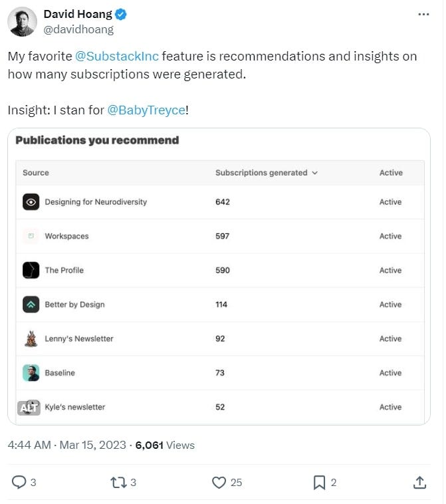Open the share upload icon
Image resolution: width=446 pixels, height=504 pixels.
coord(419,483)
